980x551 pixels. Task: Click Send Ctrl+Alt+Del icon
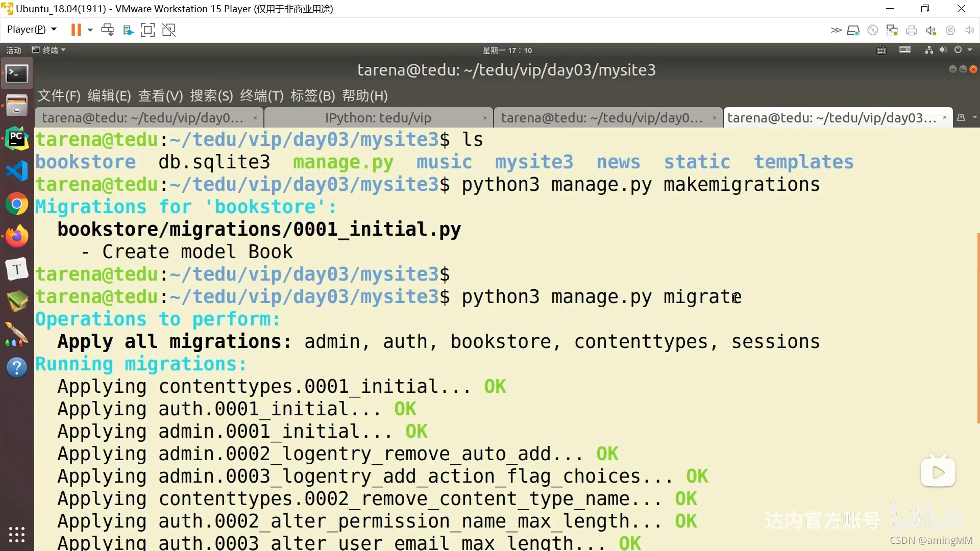pos(107,30)
